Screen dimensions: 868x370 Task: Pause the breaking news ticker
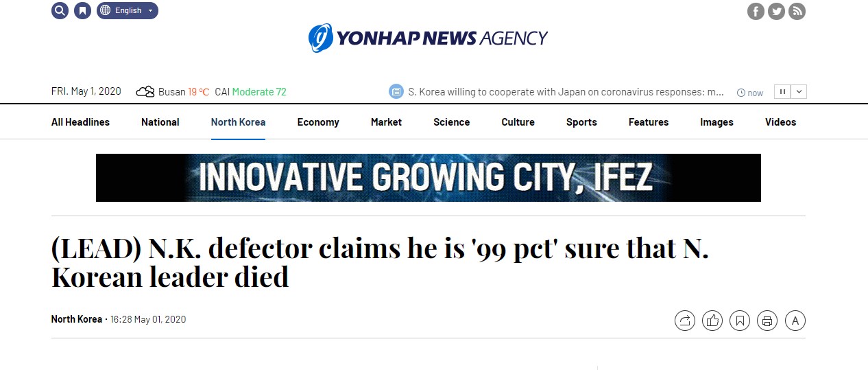[782, 91]
